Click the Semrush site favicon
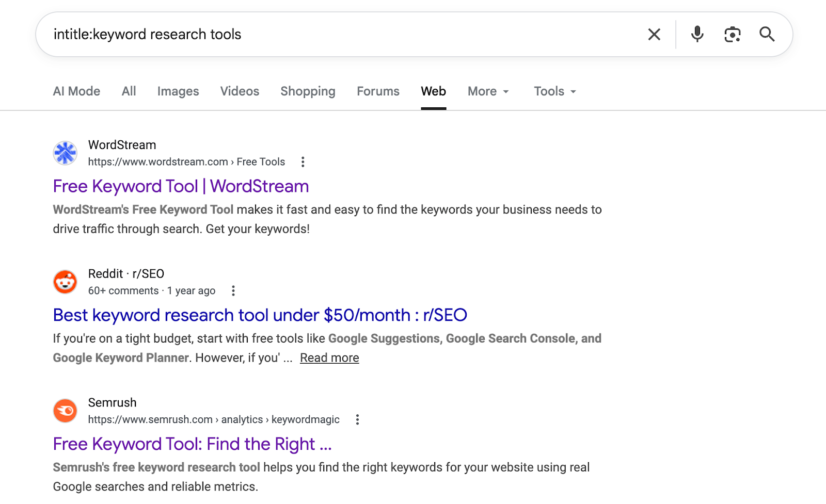Image resolution: width=826 pixels, height=504 pixels. [66, 411]
